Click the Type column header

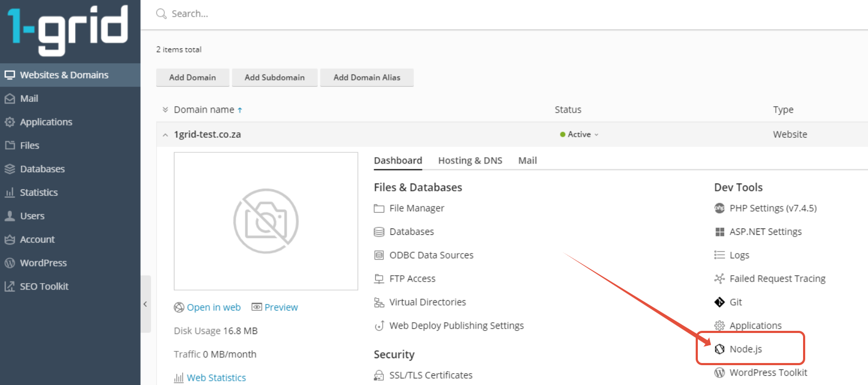(x=783, y=109)
